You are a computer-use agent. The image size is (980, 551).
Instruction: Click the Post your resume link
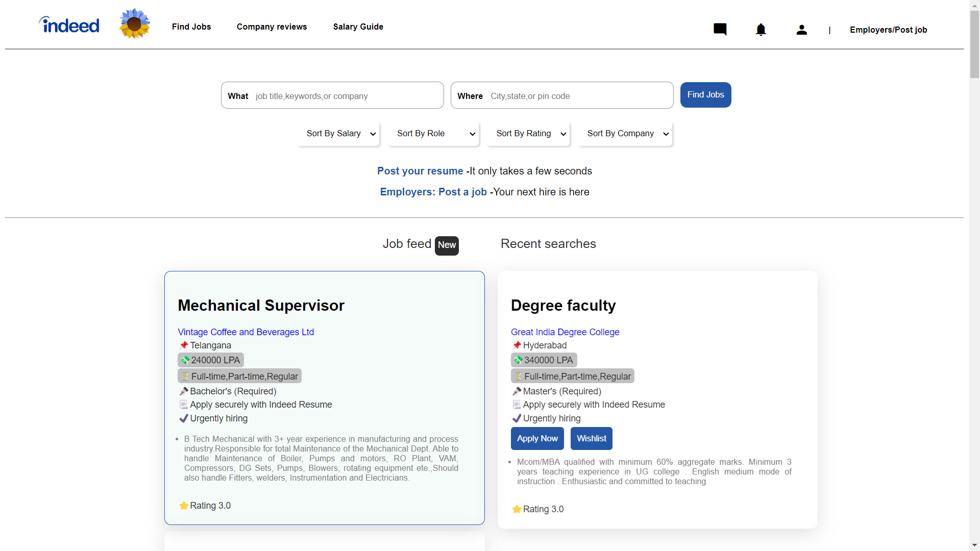tap(420, 171)
